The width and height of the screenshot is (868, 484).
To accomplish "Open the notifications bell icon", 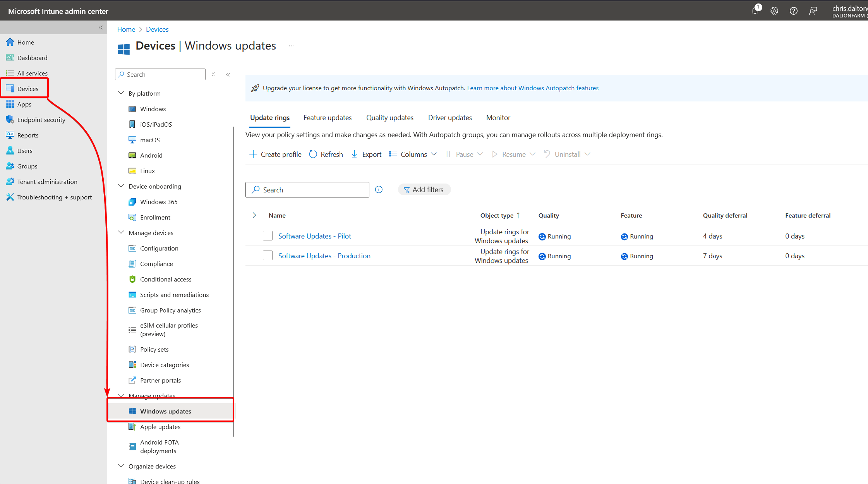I will [755, 11].
